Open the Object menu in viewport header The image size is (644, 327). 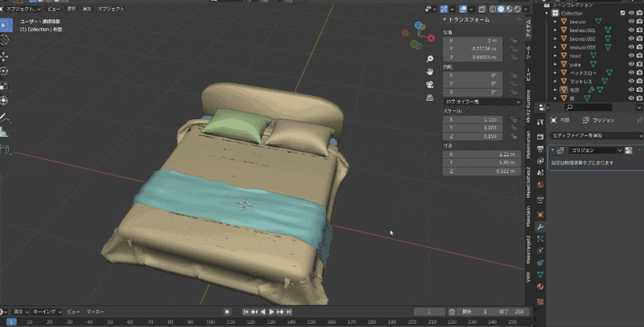(111, 9)
